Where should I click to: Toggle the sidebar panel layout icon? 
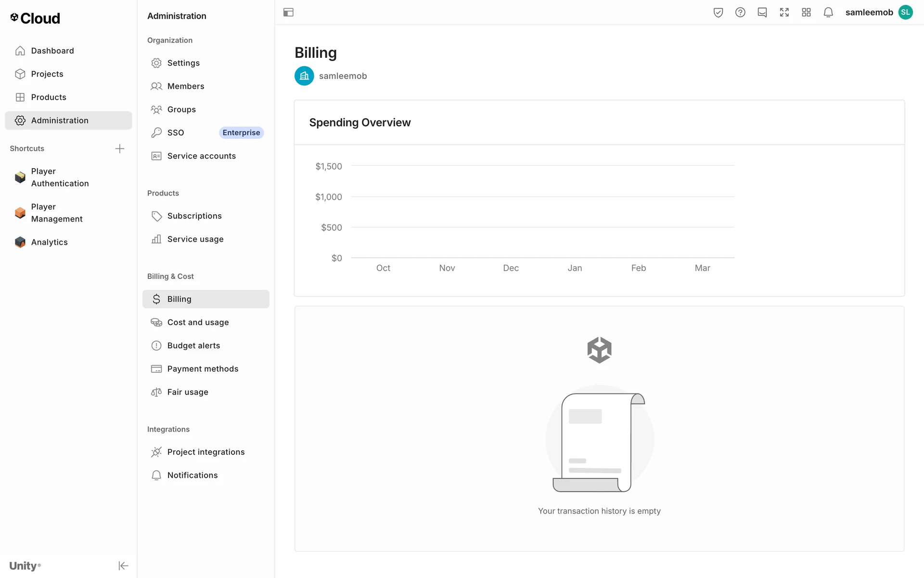[x=288, y=13]
